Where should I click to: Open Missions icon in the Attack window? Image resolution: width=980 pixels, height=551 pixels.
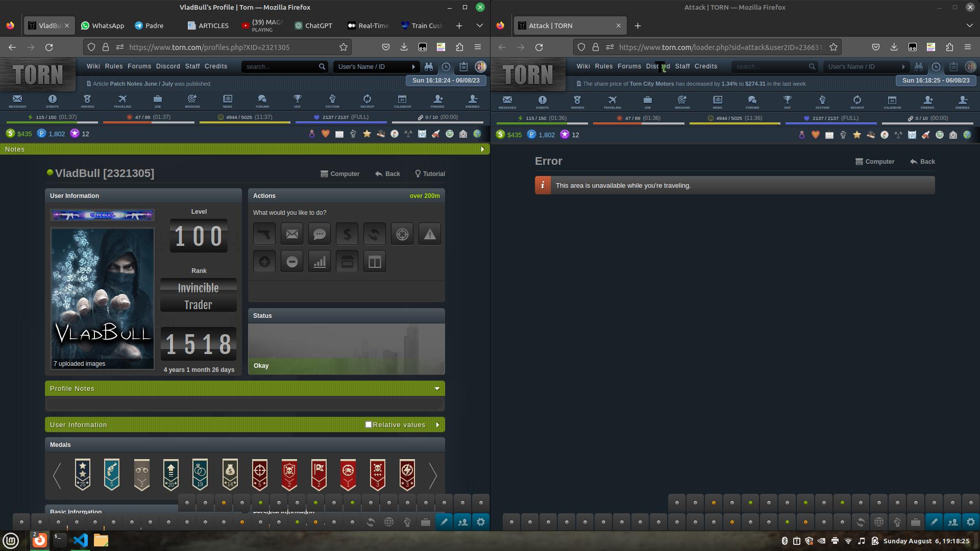[x=682, y=102]
